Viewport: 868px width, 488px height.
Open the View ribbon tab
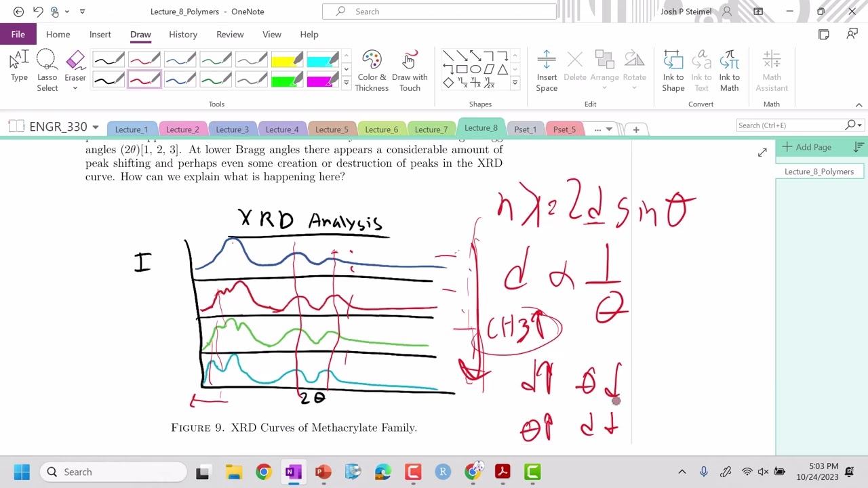tap(272, 35)
